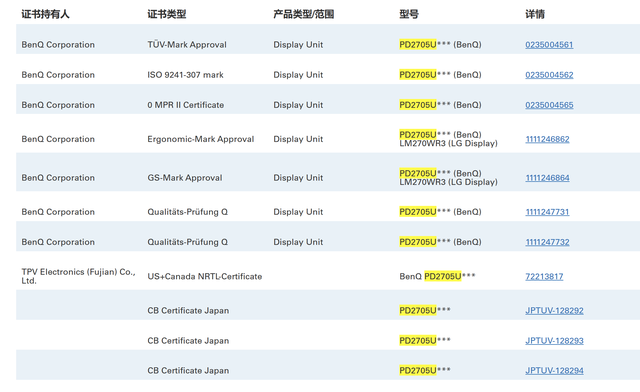Viewport: 640px width, 392px height.
Task: Click BenQ Corporation in GS-Mark Approval row
Action: click(x=58, y=178)
